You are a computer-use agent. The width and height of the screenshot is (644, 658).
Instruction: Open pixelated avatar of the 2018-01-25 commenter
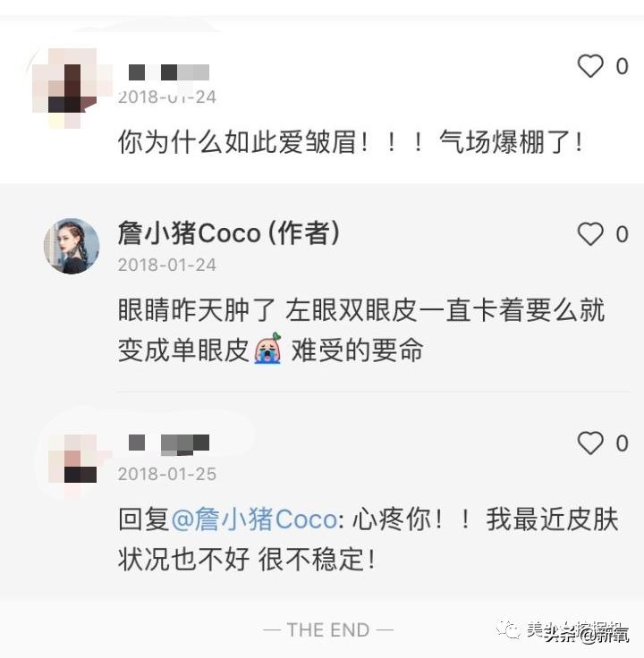(x=75, y=461)
